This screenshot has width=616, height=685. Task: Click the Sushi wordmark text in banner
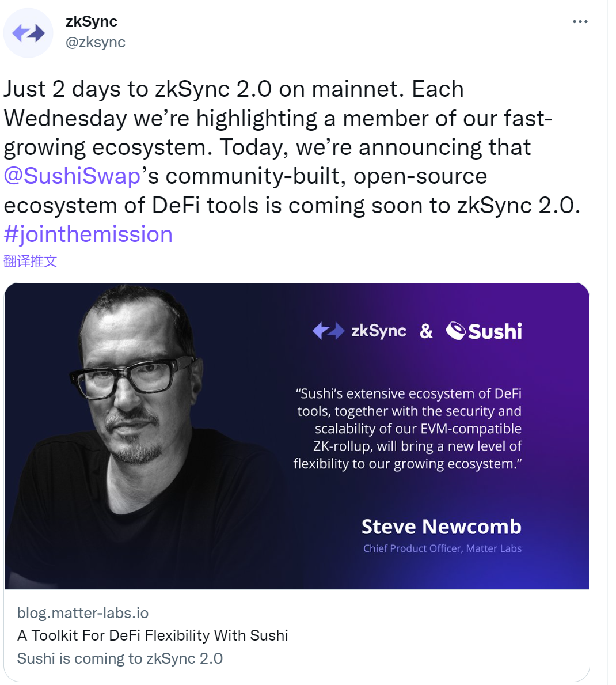[x=495, y=331]
